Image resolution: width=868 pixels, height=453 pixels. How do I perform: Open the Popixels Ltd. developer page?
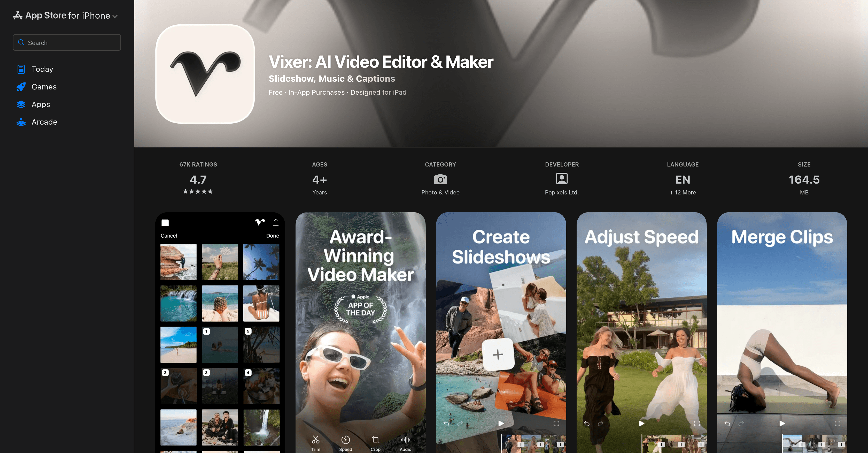(561, 192)
